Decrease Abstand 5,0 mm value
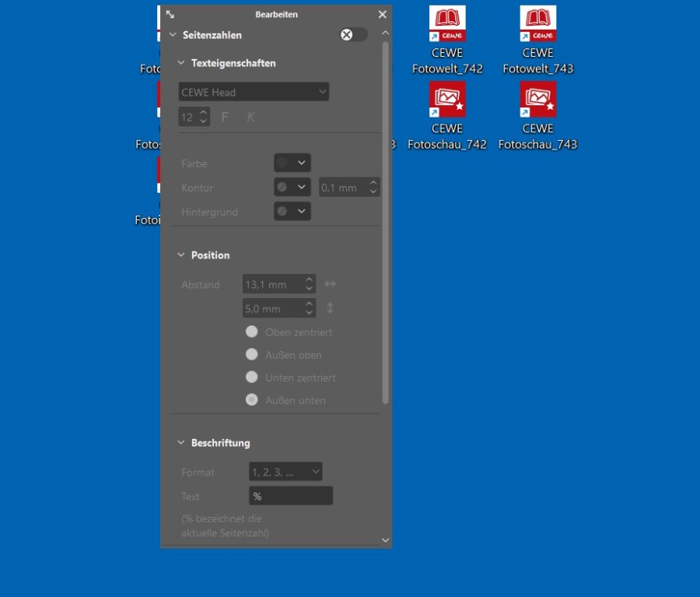 click(309, 313)
